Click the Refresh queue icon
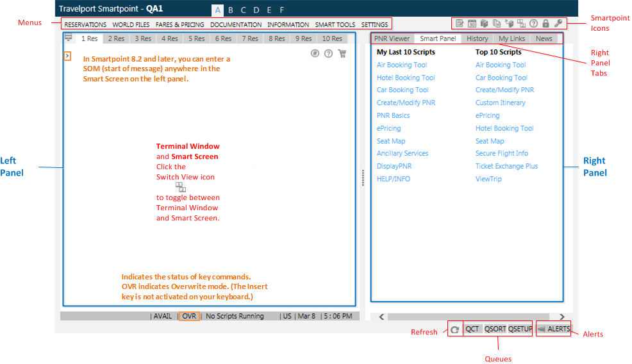The width and height of the screenshot is (632, 364). (454, 329)
